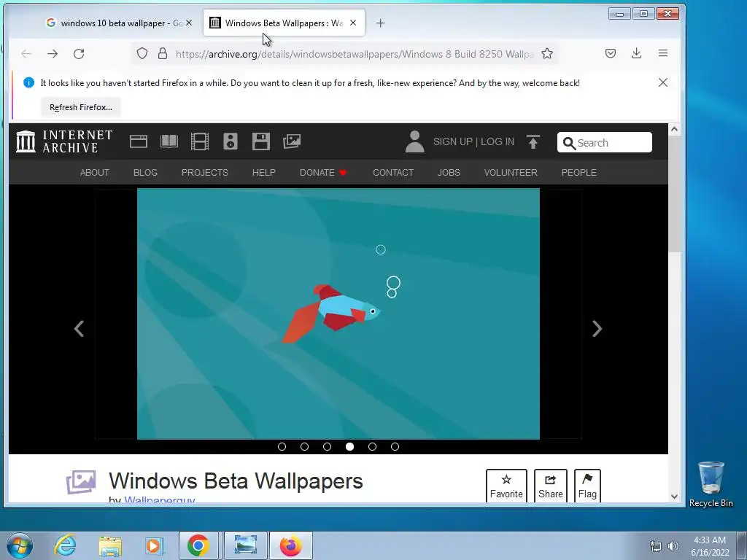747x560 pixels.
Task: Select the third carousel dot
Action: click(x=328, y=447)
